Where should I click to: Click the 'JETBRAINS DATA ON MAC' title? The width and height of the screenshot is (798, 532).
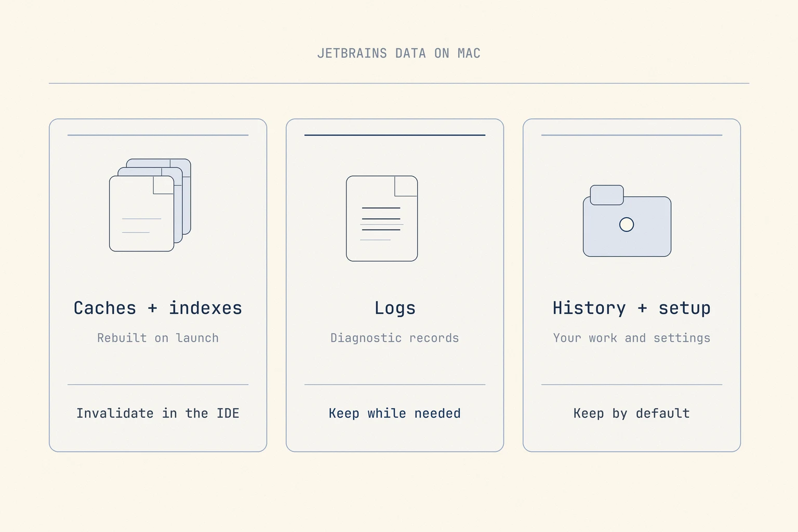[x=399, y=54]
